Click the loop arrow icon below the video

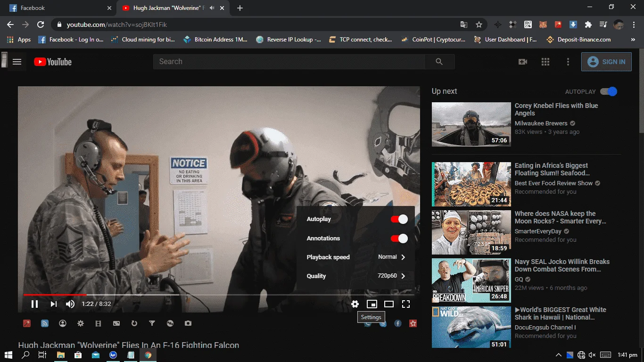pyautogui.click(x=134, y=323)
